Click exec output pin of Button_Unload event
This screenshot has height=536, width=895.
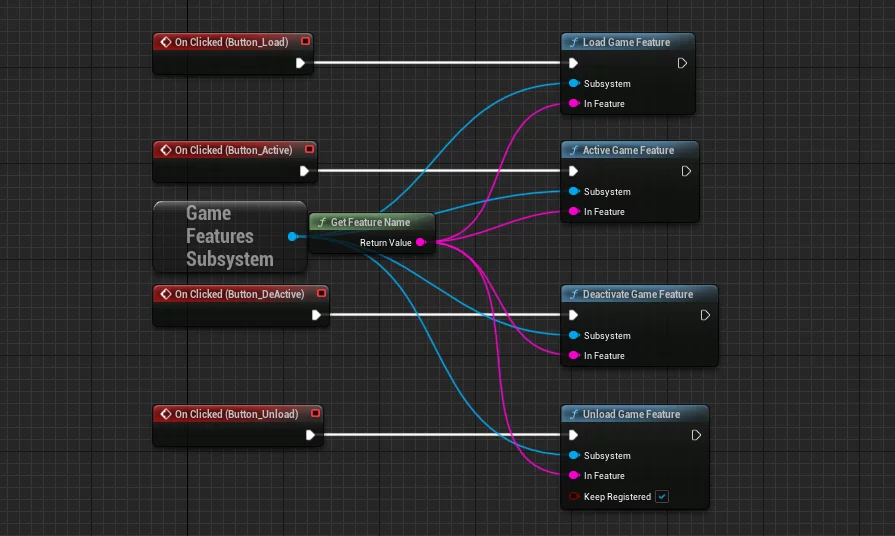310,435
